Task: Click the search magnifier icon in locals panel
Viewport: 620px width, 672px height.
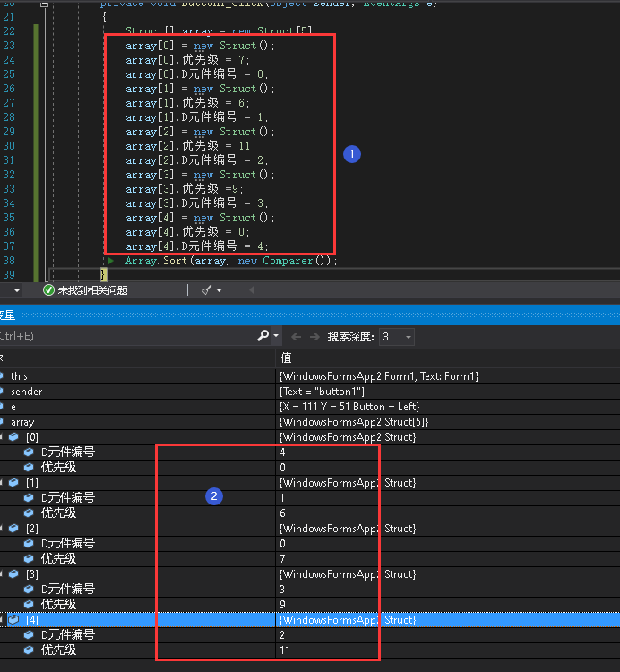Action: pyautogui.click(x=263, y=336)
